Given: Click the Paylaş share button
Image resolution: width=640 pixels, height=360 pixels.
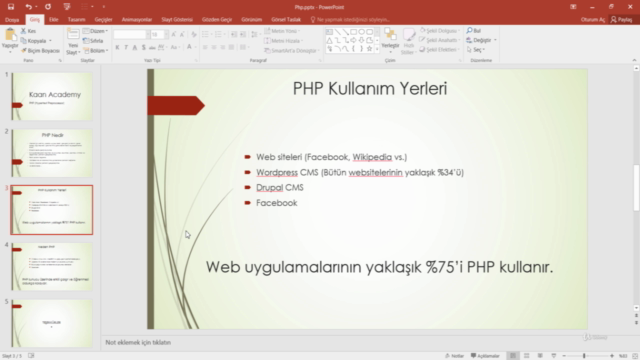Looking at the screenshot, I should tap(622, 20).
